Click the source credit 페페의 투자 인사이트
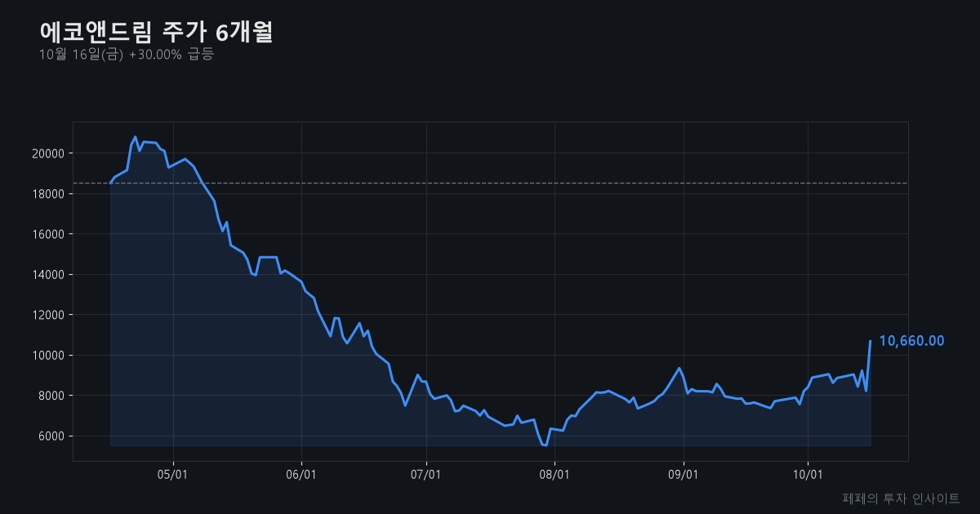 [901, 498]
